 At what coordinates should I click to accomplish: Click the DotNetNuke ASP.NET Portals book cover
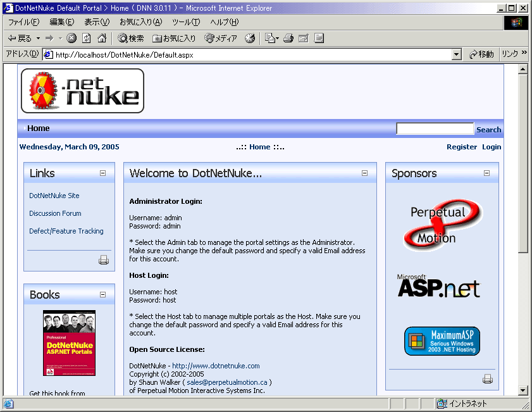pos(69,343)
